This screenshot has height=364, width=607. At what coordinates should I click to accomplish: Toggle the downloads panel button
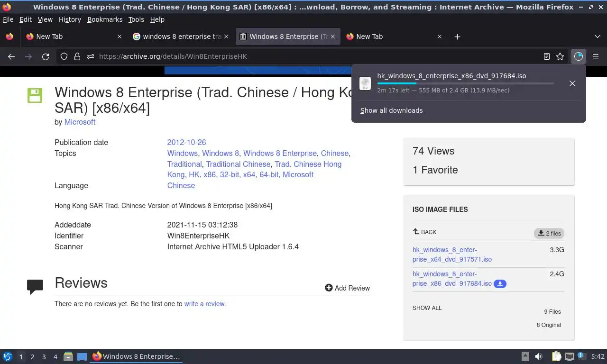pos(579,56)
